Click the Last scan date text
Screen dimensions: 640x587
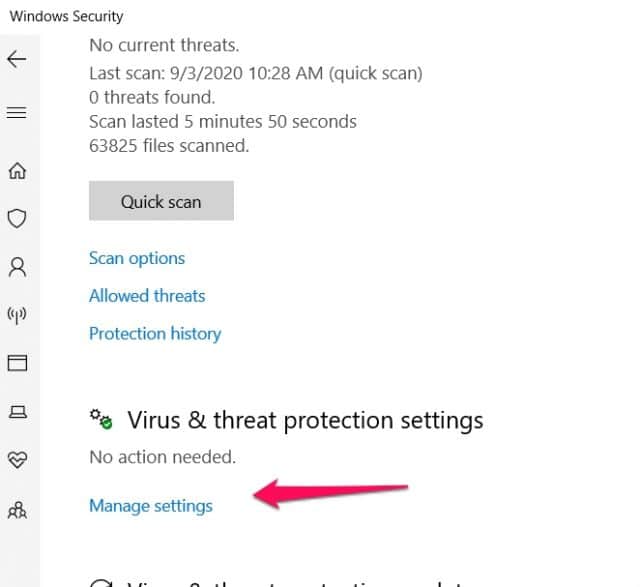coord(255,73)
